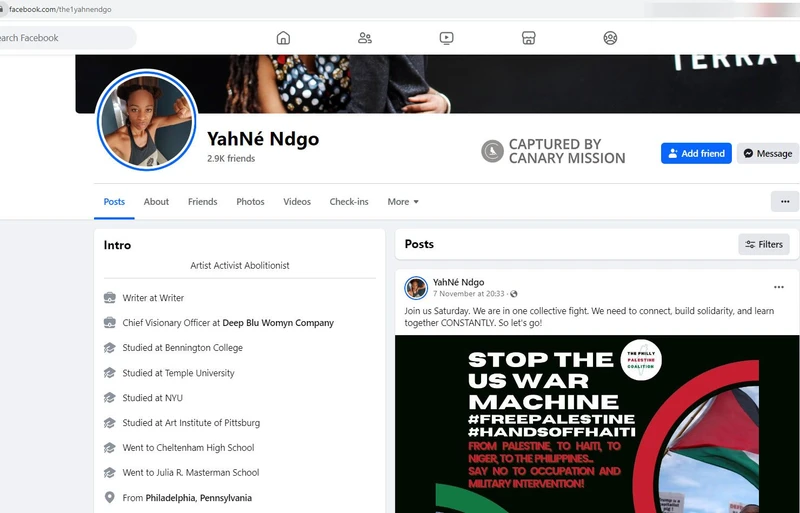Click the 2.9K friends link

tap(231, 158)
